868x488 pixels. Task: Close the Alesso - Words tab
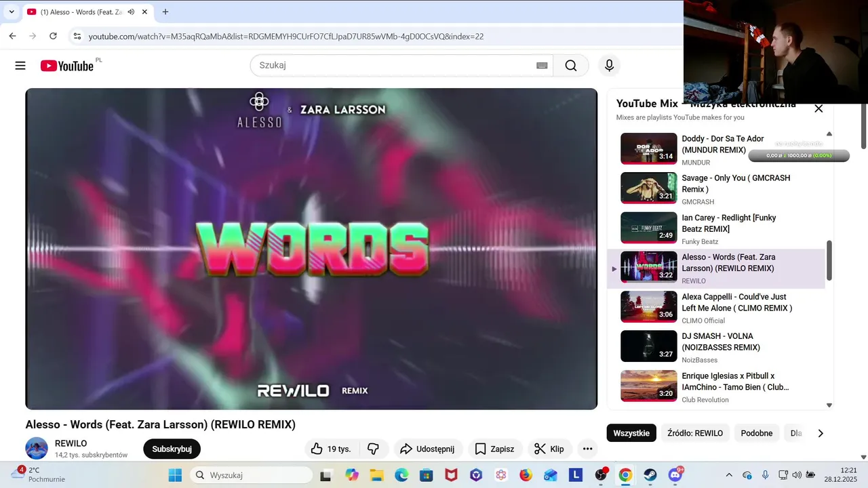144,12
